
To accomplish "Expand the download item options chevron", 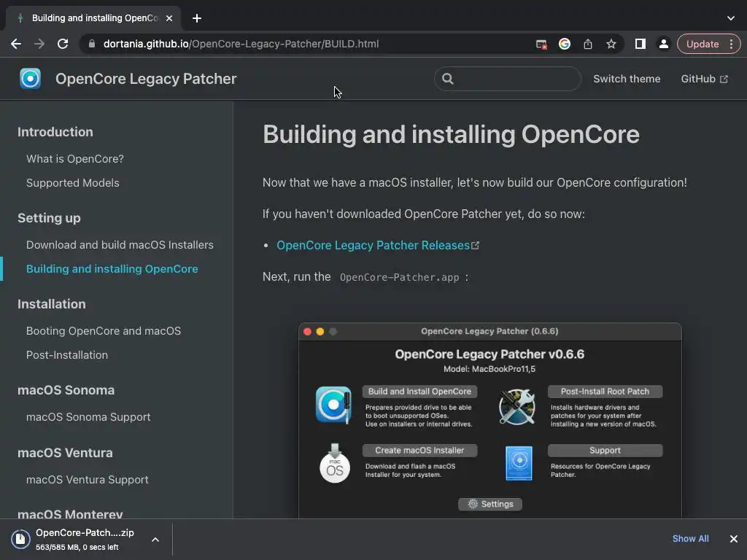I will pyautogui.click(x=155, y=540).
